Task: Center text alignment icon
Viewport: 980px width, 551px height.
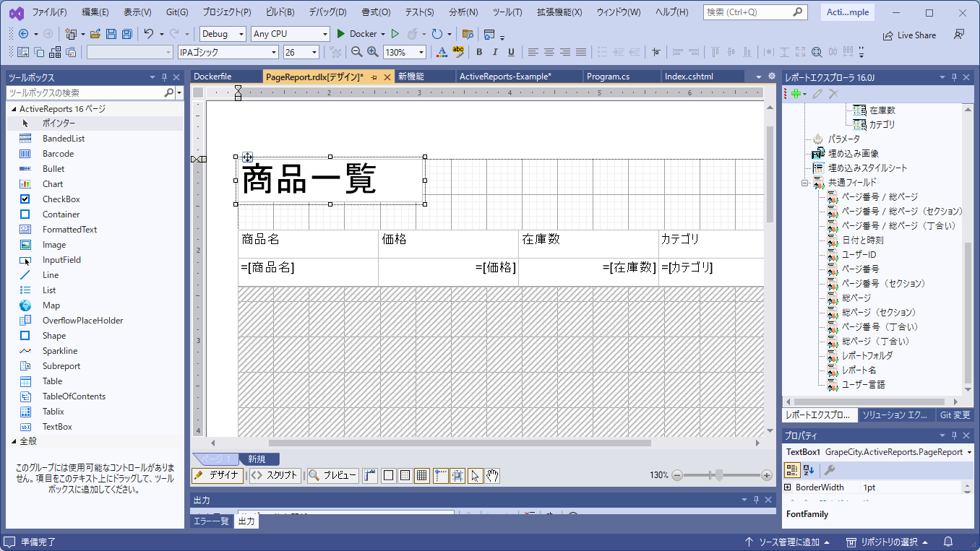Action: pos(549,52)
